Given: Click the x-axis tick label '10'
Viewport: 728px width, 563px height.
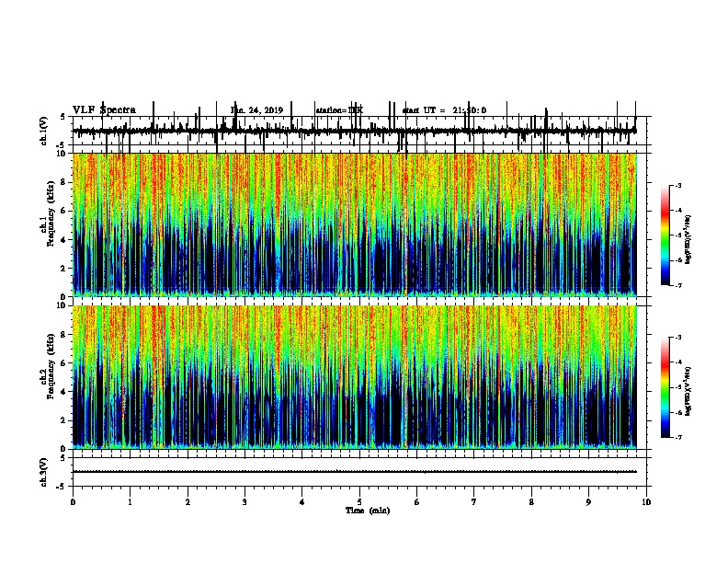Looking at the screenshot, I should pyautogui.click(x=646, y=502).
